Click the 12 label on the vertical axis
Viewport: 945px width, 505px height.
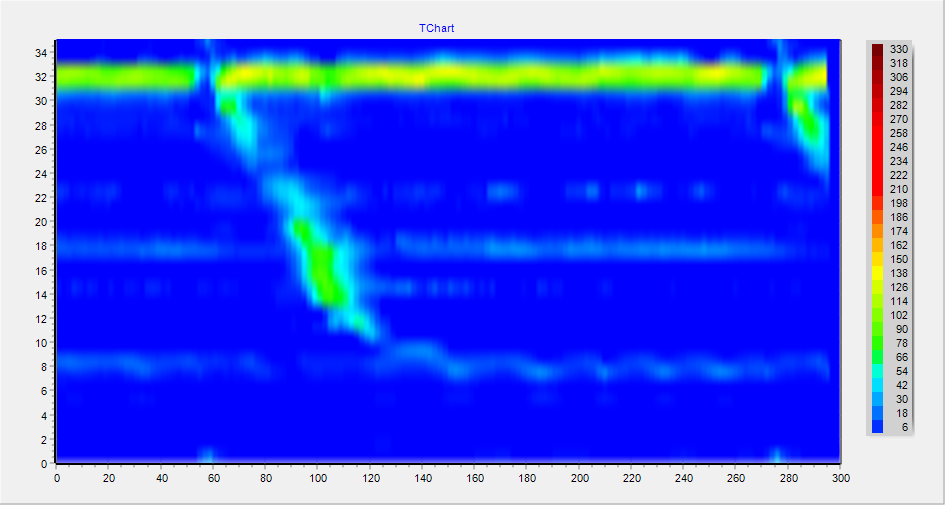[42, 318]
